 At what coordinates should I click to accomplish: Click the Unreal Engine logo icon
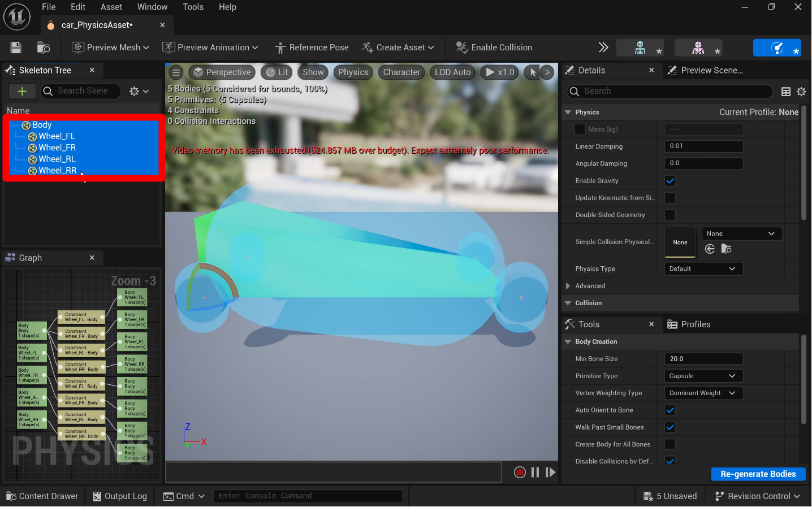[17, 17]
